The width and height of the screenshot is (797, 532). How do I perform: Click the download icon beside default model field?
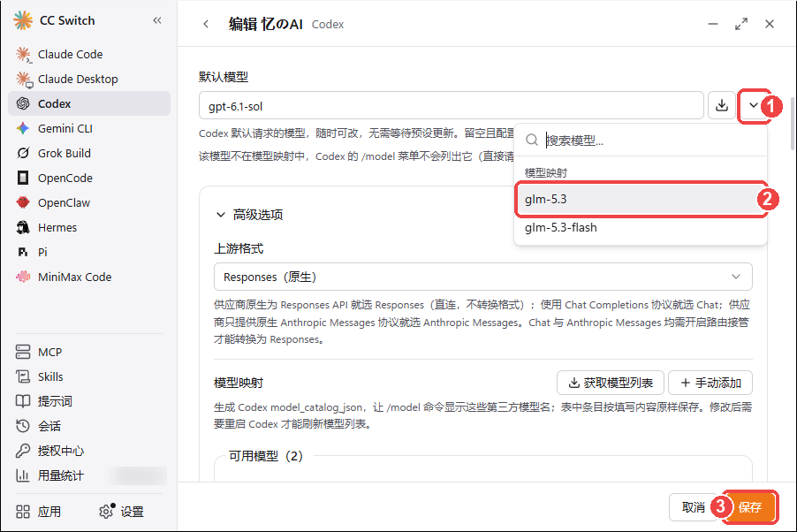(x=722, y=106)
